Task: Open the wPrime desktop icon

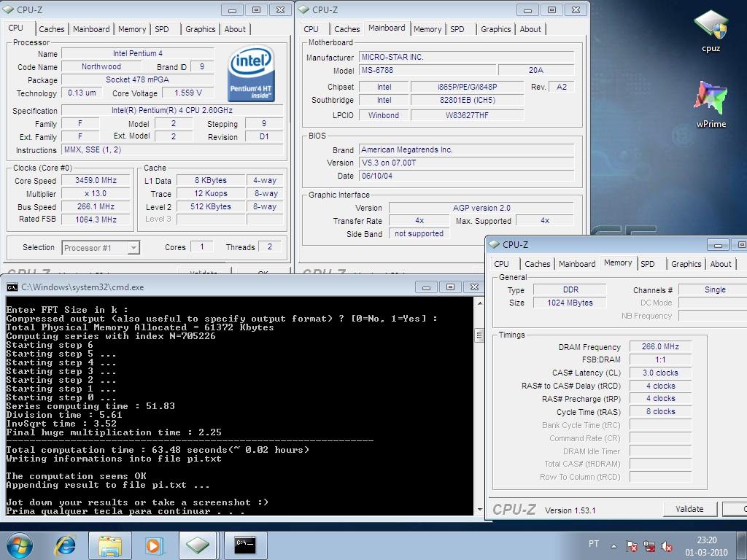Action: [x=711, y=104]
